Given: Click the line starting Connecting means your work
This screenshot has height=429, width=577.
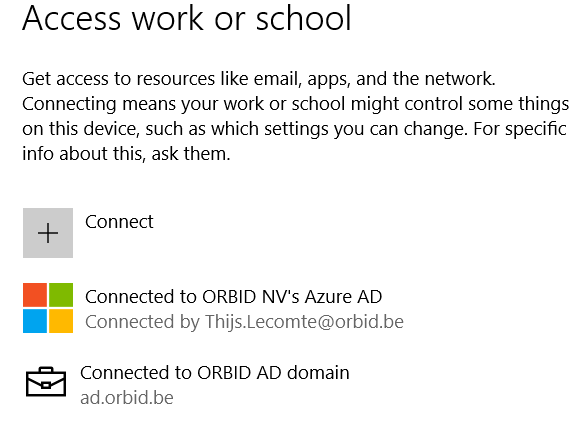Looking at the screenshot, I should point(295,104).
